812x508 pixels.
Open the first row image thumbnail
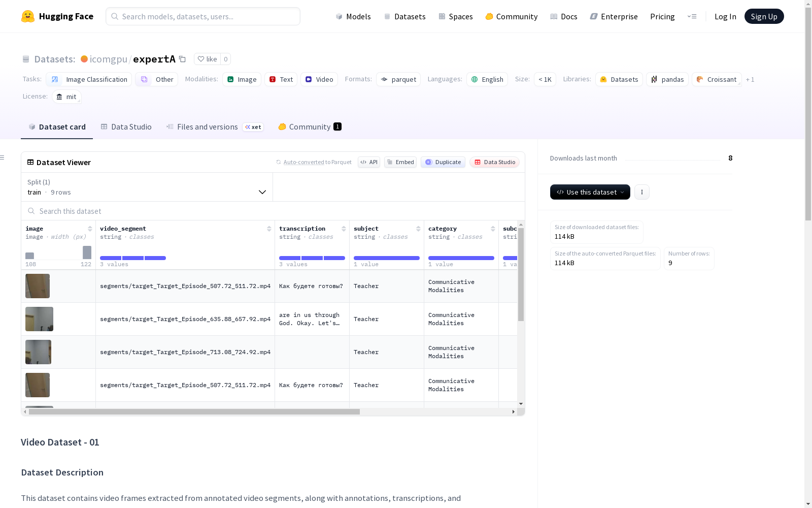point(38,286)
